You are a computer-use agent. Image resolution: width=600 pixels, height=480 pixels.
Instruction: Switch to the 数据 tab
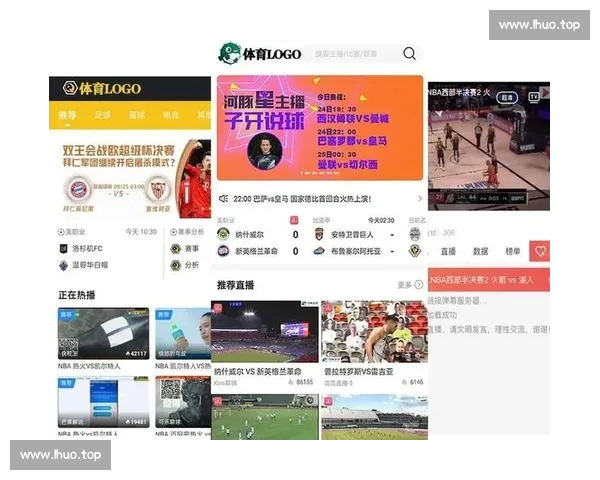pyautogui.click(x=481, y=251)
